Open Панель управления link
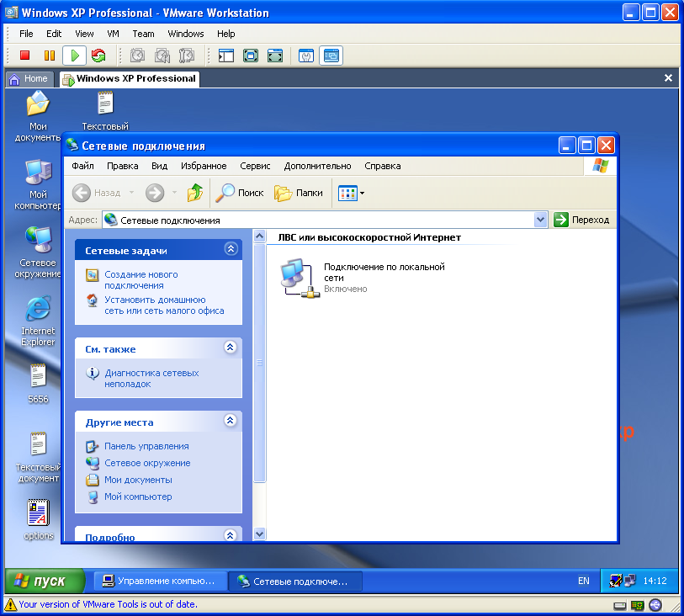The image size is (684, 616). [x=146, y=446]
